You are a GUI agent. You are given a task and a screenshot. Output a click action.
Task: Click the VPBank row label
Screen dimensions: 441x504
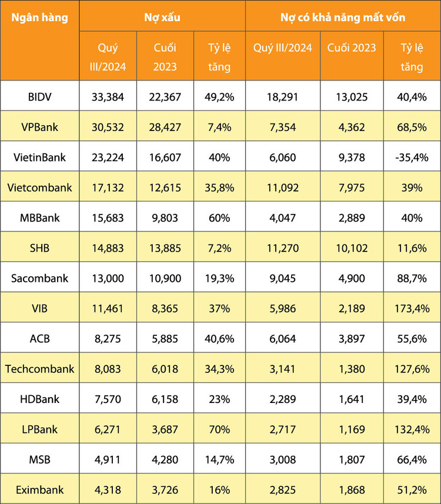point(40,127)
